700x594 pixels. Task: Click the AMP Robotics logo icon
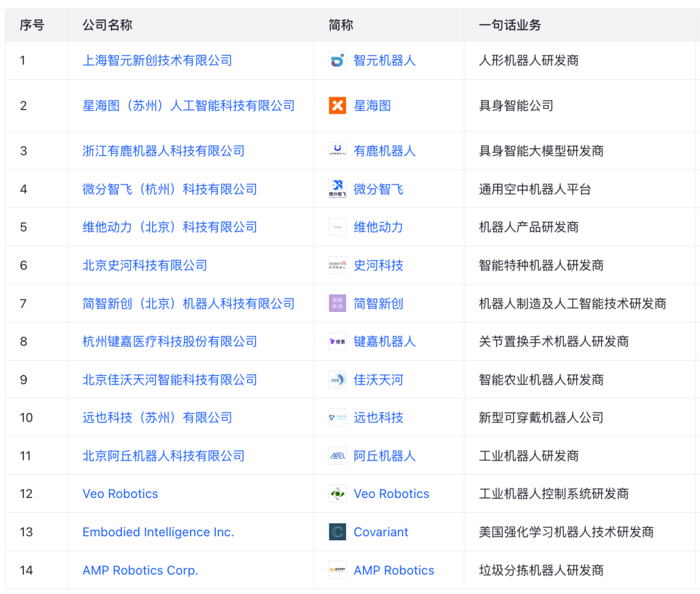pyautogui.click(x=338, y=570)
